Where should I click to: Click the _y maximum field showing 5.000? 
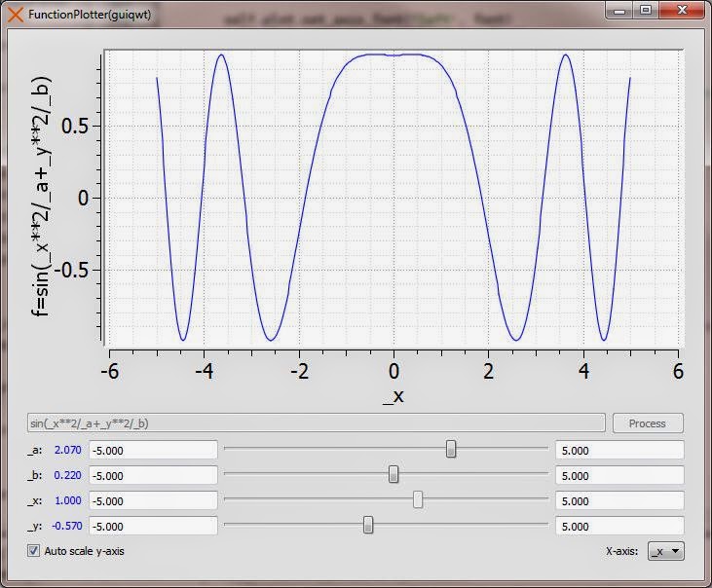point(619,527)
